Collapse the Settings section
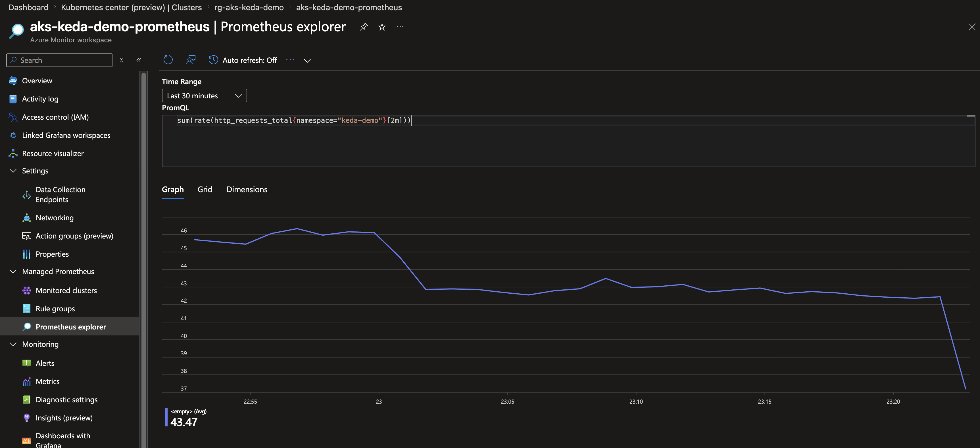Image resolution: width=980 pixels, height=448 pixels. click(13, 171)
